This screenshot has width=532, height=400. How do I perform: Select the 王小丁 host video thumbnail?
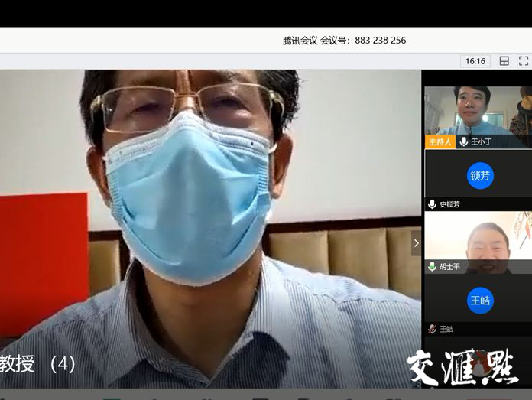tap(478, 117)
